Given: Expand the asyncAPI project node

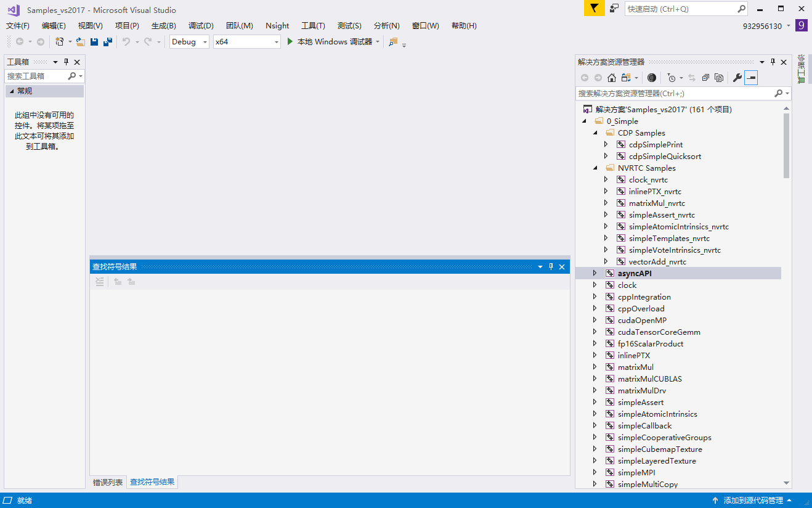Looking at the screenshot, I should (595, 273).
